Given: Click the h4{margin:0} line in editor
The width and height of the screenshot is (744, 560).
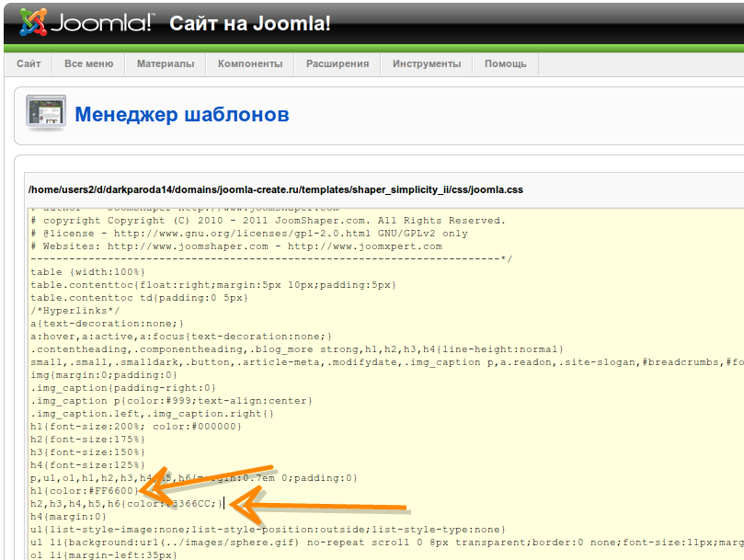Looking at the screenshot, I should 69,517.
